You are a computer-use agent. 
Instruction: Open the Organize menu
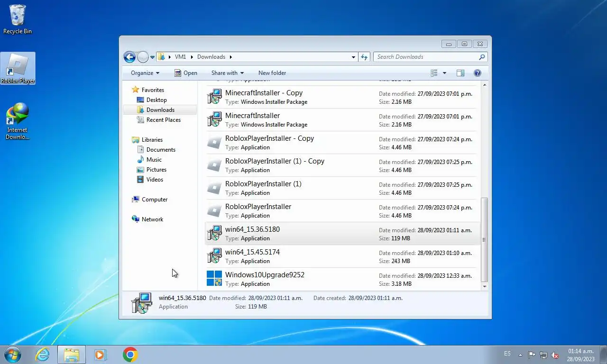tap(145, 73)
